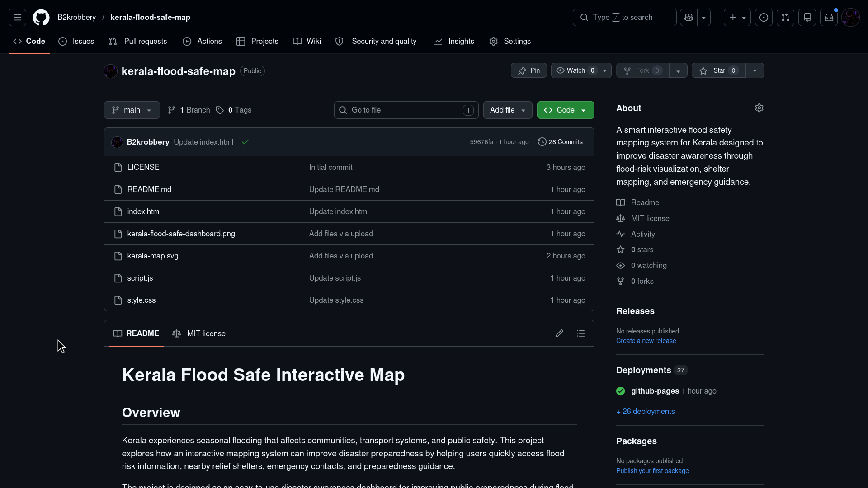Star the repository
Screen dimensions: 868x488
point(719,70)
